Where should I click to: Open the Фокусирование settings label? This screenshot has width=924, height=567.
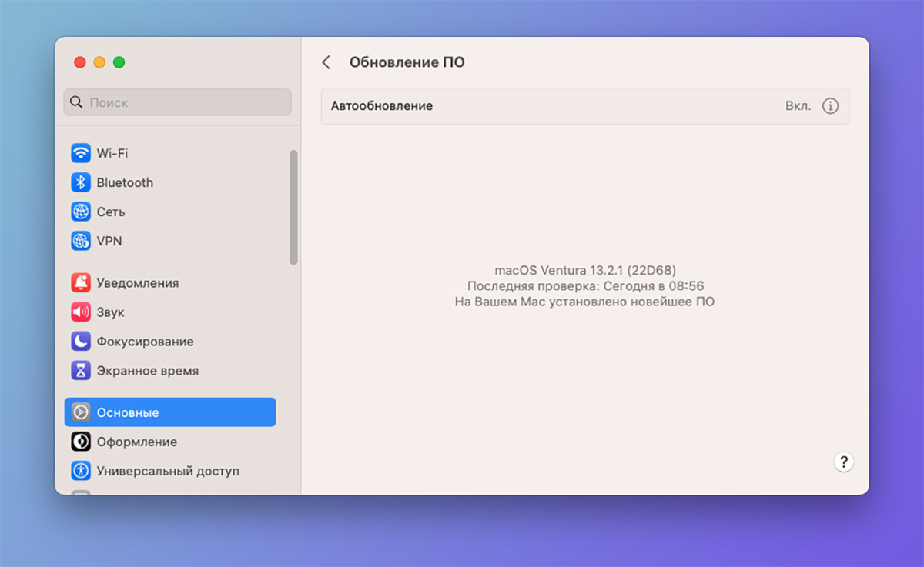(145, 342)
